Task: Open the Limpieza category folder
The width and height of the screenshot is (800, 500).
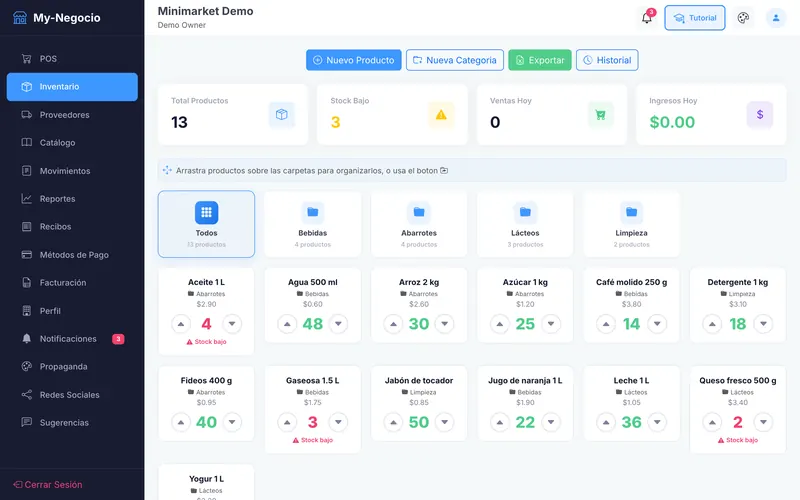Action: click(x=631, y=224)
